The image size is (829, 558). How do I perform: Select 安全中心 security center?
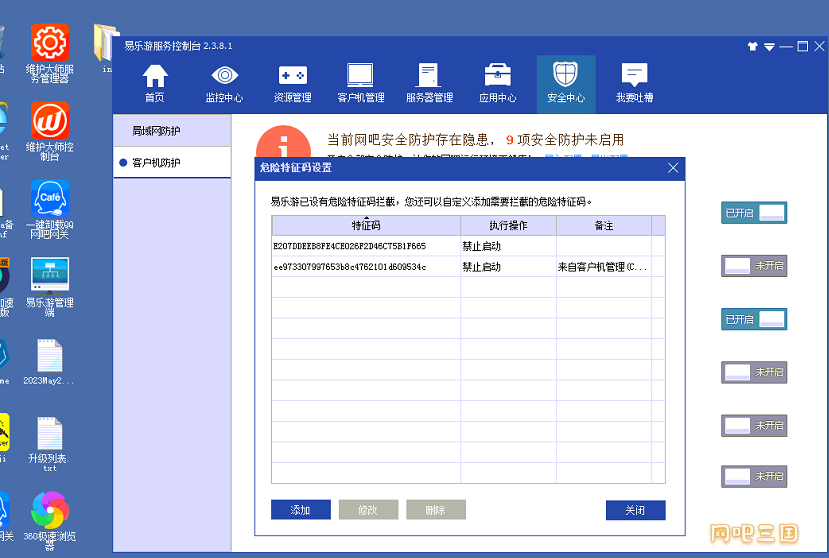click(x=566, y=84)
